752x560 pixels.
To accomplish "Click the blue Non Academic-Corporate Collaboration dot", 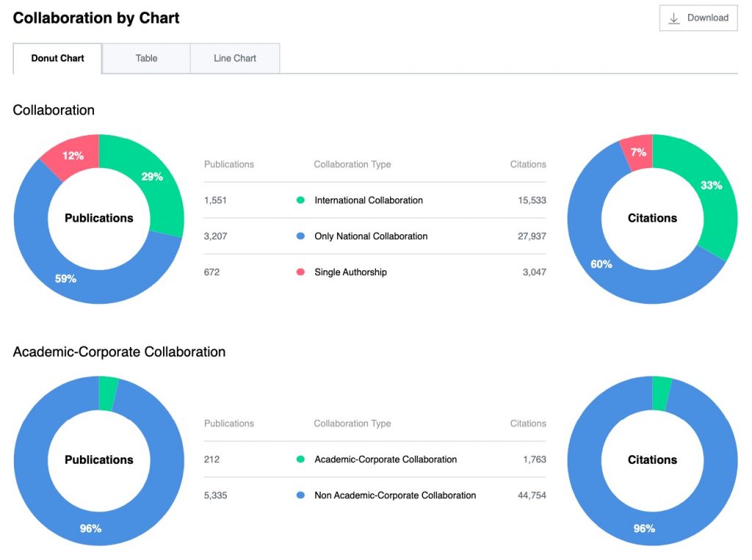I will coord(300,495).
